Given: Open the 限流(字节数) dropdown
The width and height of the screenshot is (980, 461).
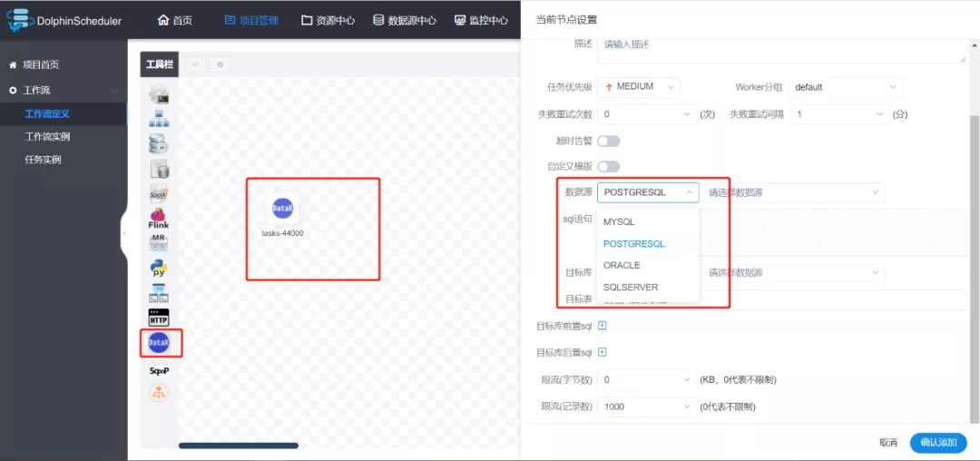Looking at the screenshot, I should [647, 380].
